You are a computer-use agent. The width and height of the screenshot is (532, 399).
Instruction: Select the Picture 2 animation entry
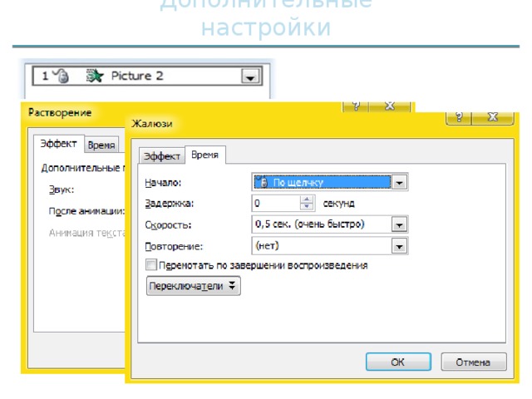coord(147,76)
